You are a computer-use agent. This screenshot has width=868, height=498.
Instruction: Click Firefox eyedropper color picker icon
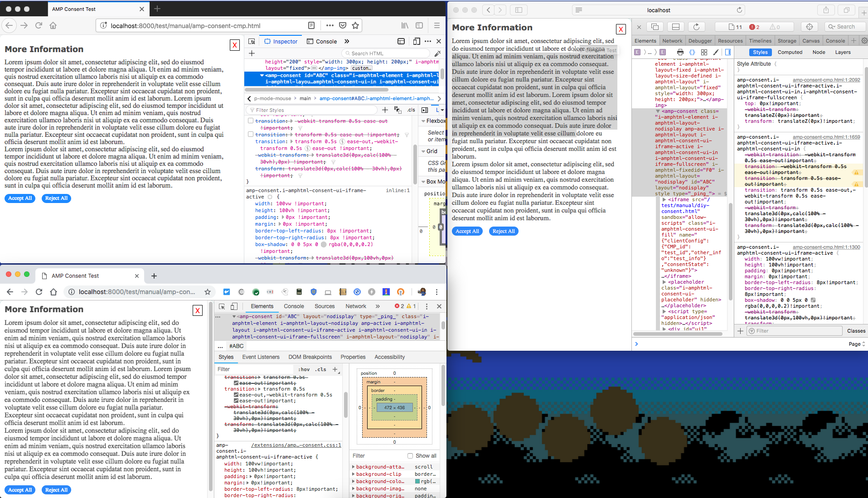[437, 53]
